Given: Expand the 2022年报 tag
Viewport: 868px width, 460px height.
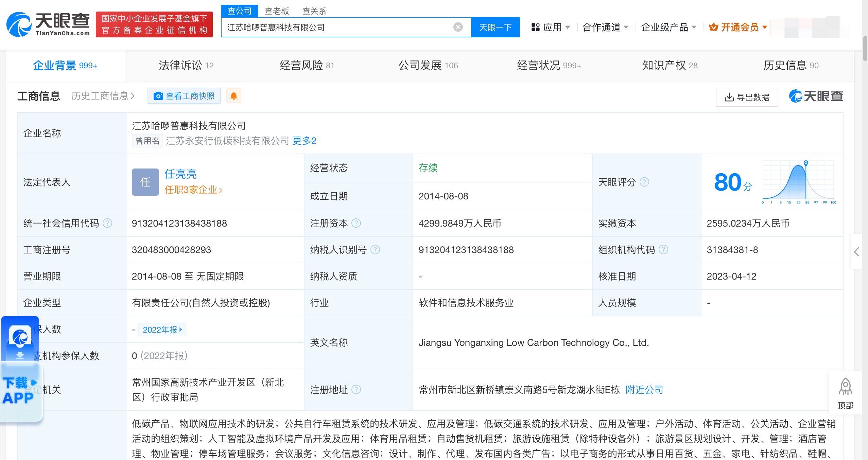Looking at the screenshot, I should tap(162, 330).
